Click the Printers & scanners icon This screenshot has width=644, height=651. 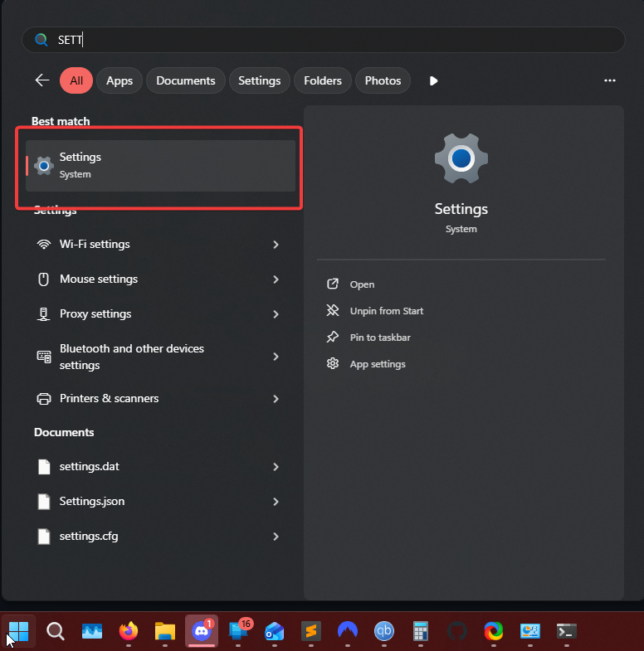(44, 399)
